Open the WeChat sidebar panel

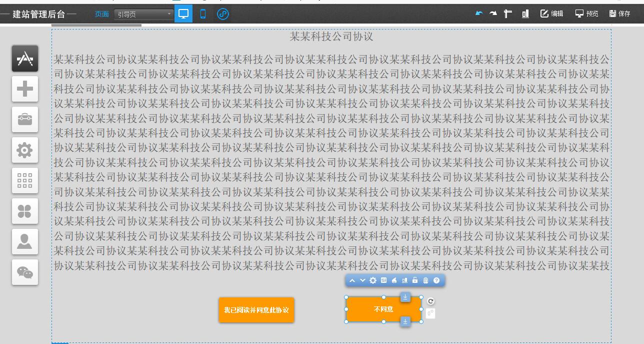25,272
